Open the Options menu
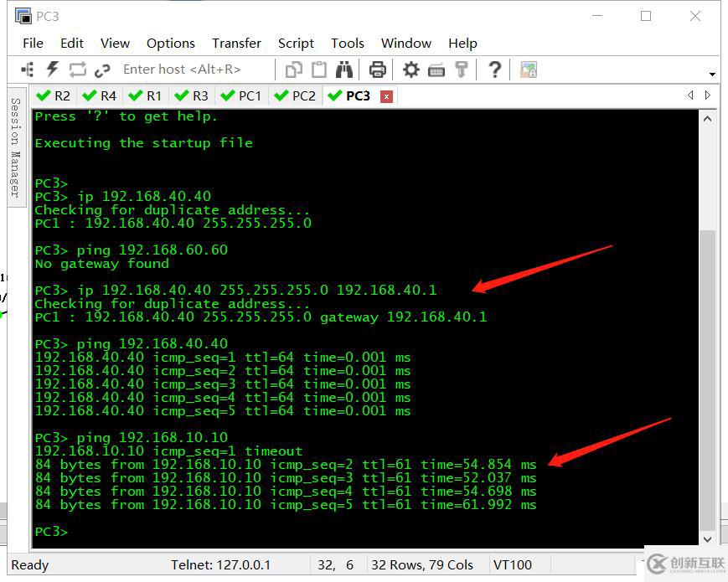Screen dimensions: 728x582 coord(171,44)
